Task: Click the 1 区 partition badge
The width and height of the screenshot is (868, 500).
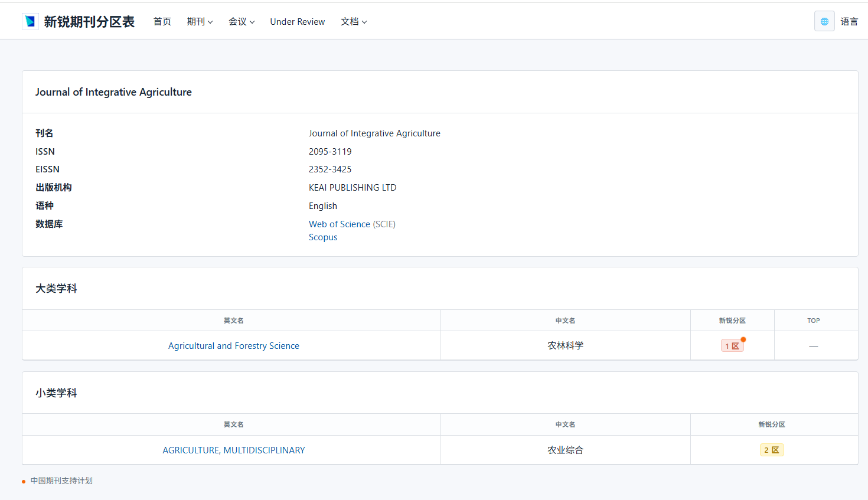Action: 732,346
